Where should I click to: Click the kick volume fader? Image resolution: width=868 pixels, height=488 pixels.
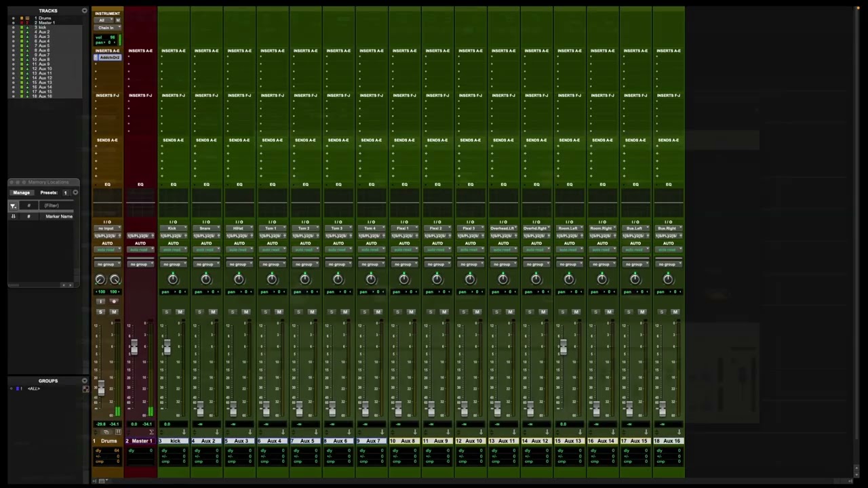(x=167, y=347)
